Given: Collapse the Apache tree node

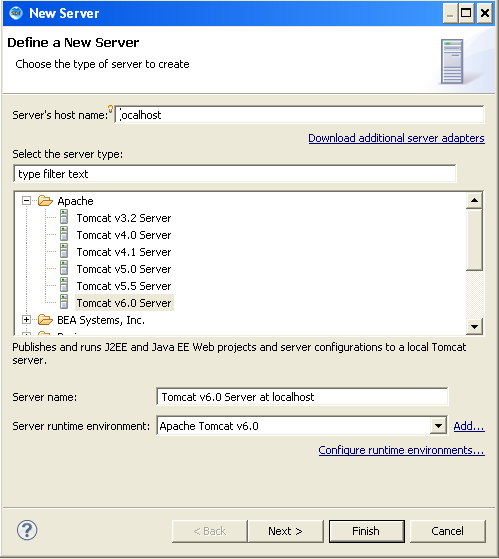Looking at the screenshot, I should pos(26,201).
